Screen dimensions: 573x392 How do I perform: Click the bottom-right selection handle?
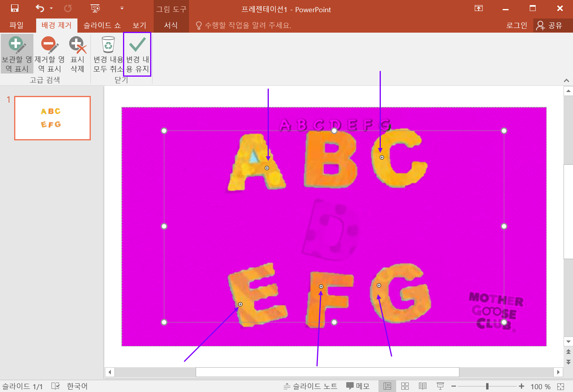click(x=504, y=322)
